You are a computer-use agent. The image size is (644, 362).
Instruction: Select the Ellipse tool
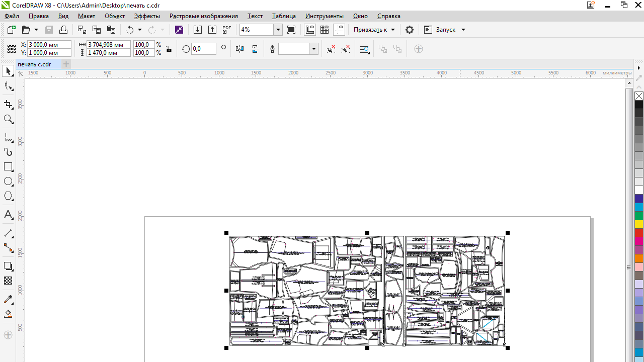[x=8, y=182]
